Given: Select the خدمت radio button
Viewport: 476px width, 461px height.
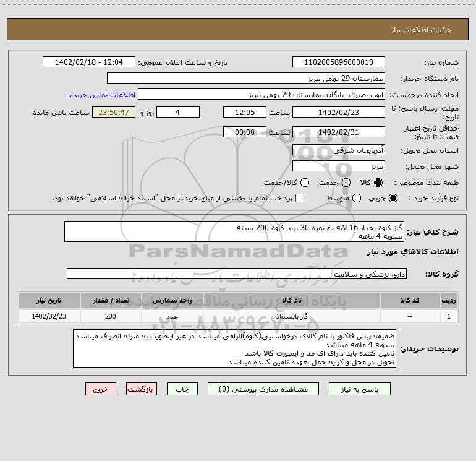Looking at the screenshot, I should click(346, 183).
